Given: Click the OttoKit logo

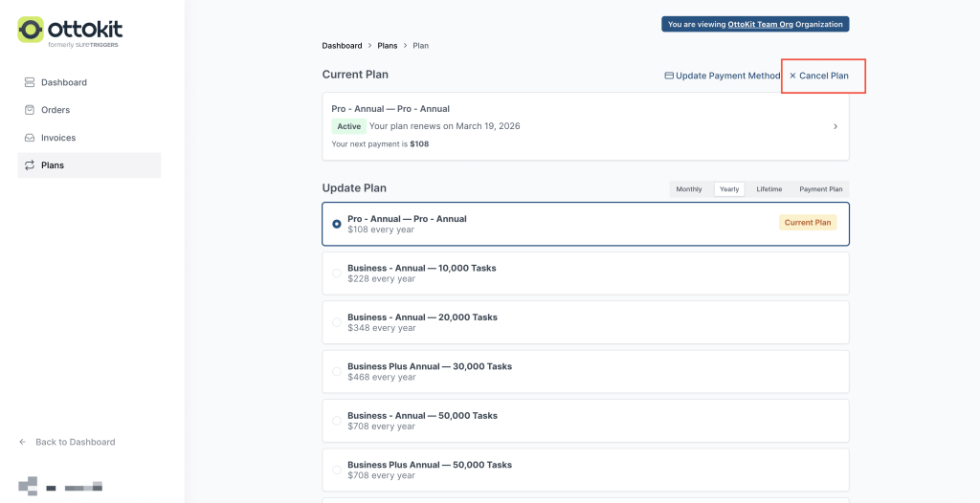Looking at the screenshot, I should pos(70,32).
